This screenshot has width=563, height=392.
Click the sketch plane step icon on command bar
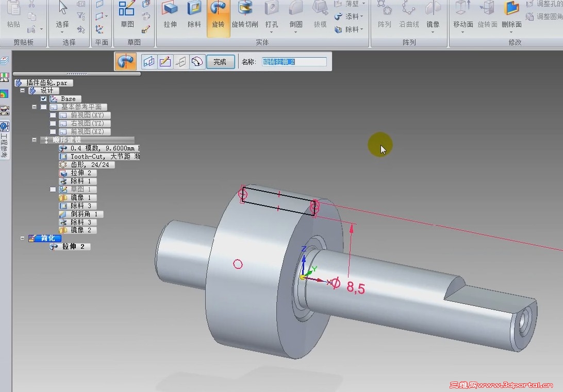point(148,62)
